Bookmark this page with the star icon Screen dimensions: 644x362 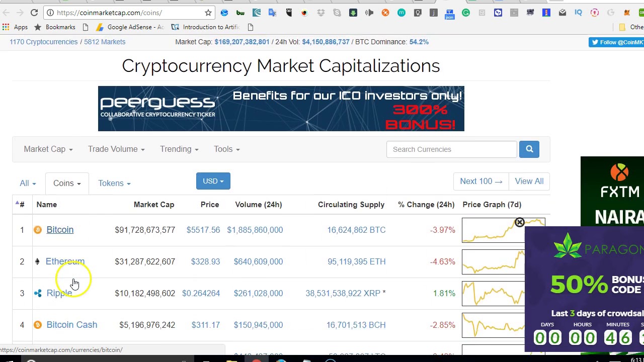(x=208, y=13)
